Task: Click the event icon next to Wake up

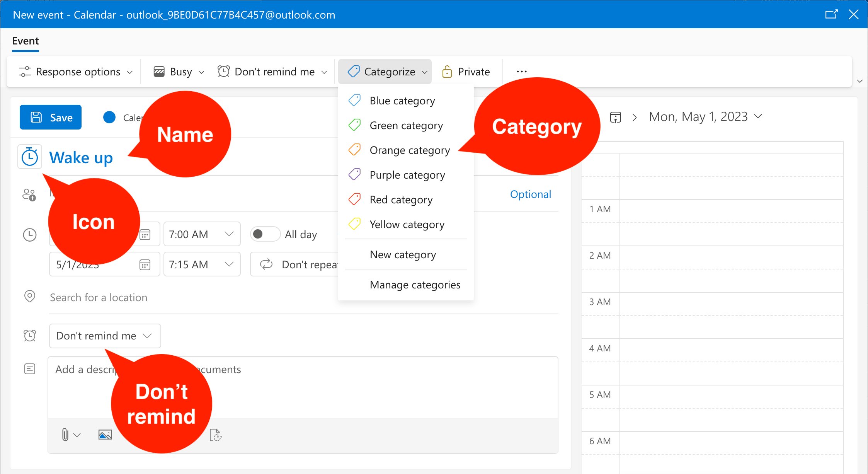Action: coord(30,157)
